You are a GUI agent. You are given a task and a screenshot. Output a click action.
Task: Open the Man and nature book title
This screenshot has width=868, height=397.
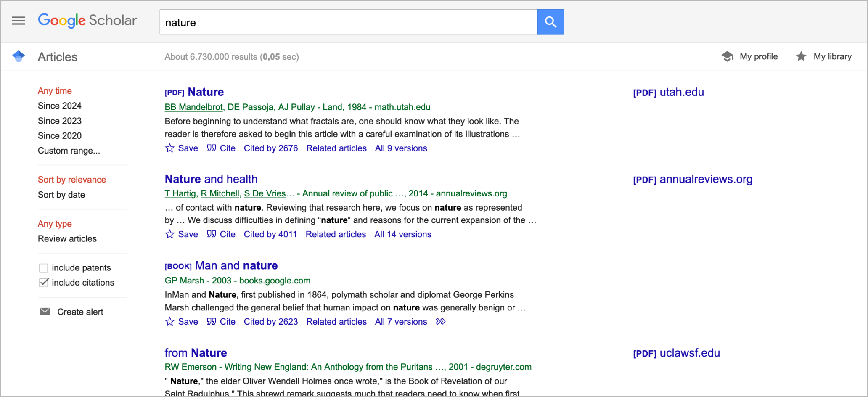(221, 265)
